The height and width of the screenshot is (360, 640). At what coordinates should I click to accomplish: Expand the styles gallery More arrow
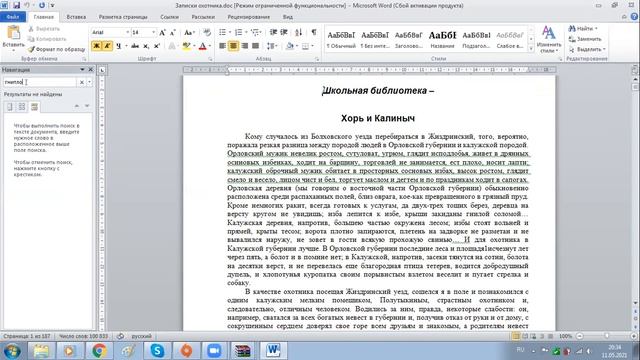click(531, 49)
